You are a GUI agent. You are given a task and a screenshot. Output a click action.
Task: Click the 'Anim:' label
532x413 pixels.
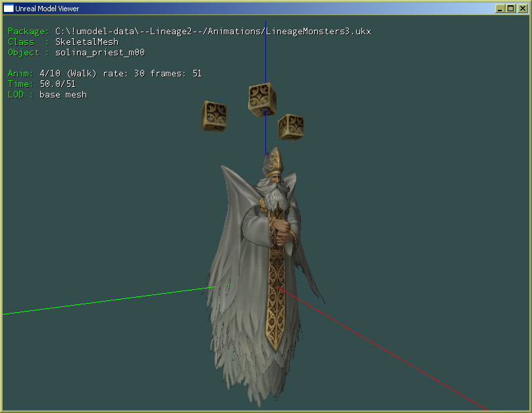[x=20, y=73]
